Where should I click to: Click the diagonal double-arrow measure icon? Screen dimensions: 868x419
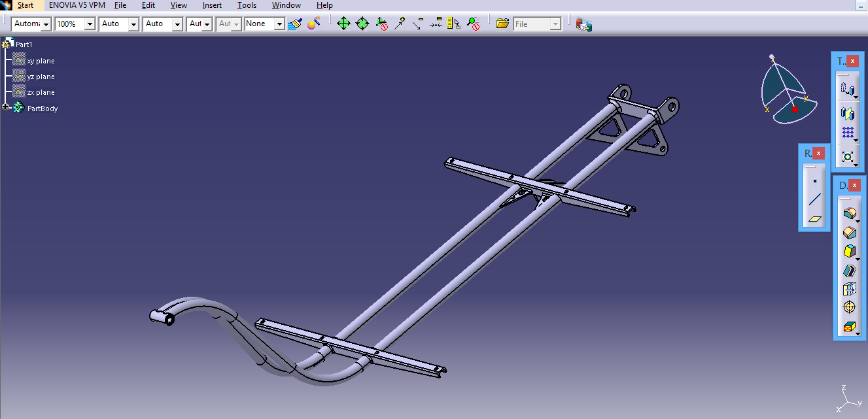pos(417,24)
